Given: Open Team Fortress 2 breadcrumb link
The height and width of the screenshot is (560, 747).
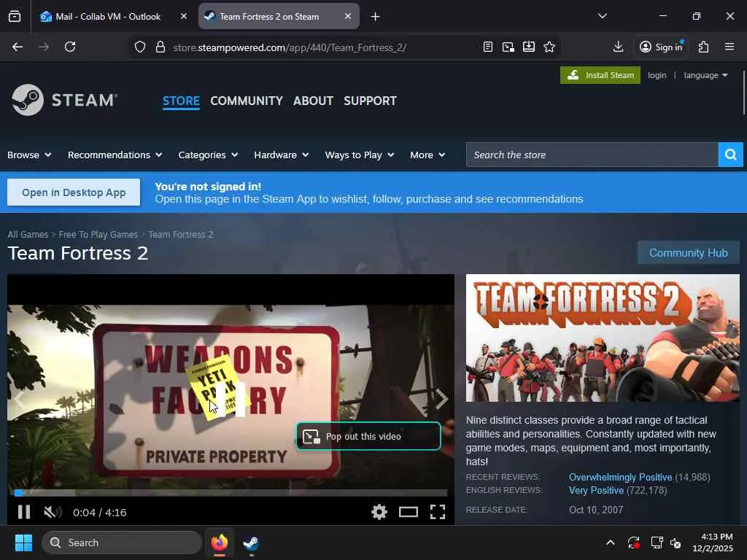Looking at the screenshot, I should click(181, 234).
